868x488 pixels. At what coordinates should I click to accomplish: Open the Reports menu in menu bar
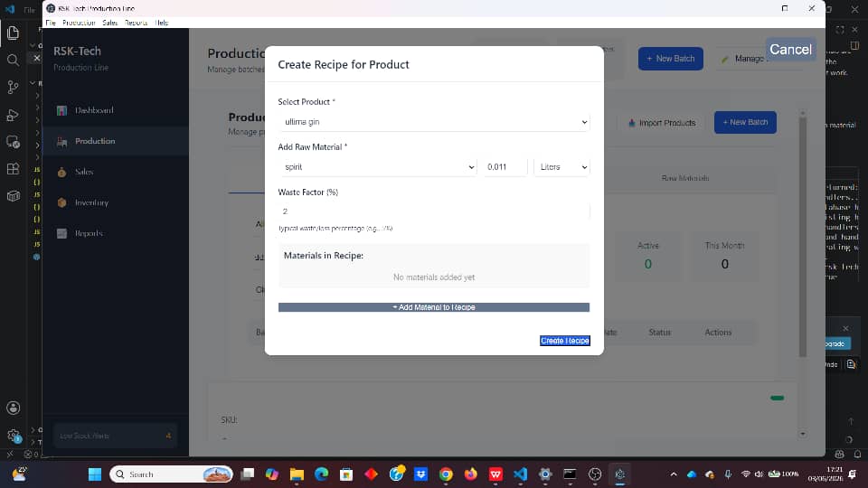pos(137,23)
